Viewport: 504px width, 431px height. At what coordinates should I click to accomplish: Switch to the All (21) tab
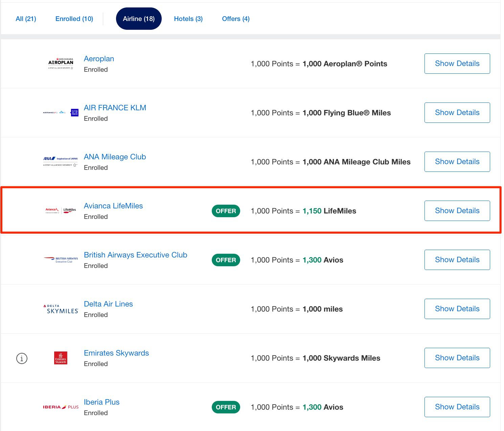pos(25,19)
